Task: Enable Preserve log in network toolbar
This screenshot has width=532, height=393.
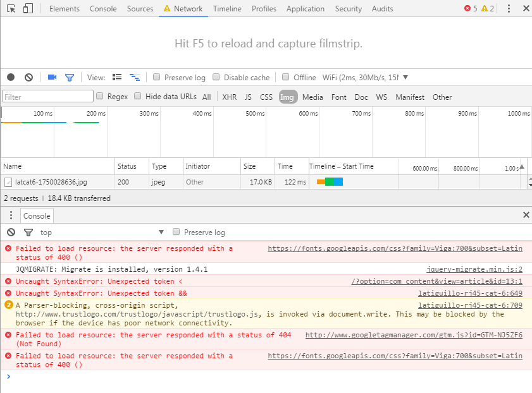Action: 157,77
